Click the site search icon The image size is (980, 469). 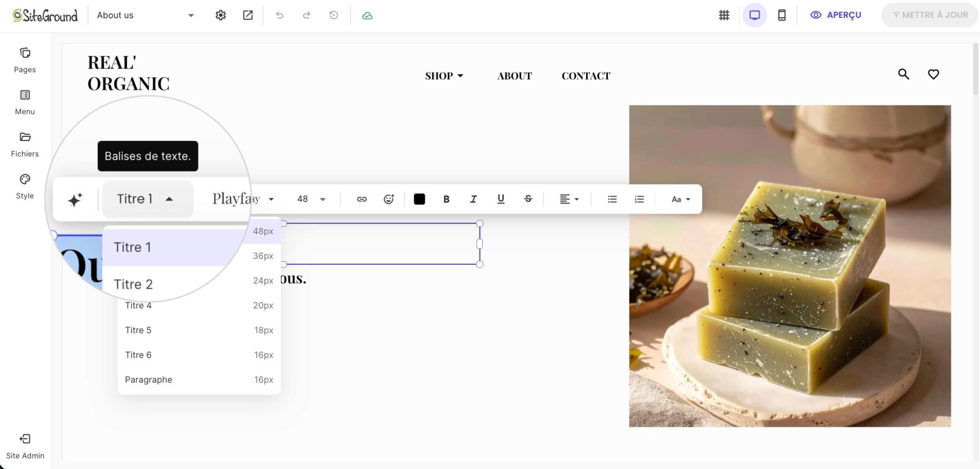click(x=904, y=74)
